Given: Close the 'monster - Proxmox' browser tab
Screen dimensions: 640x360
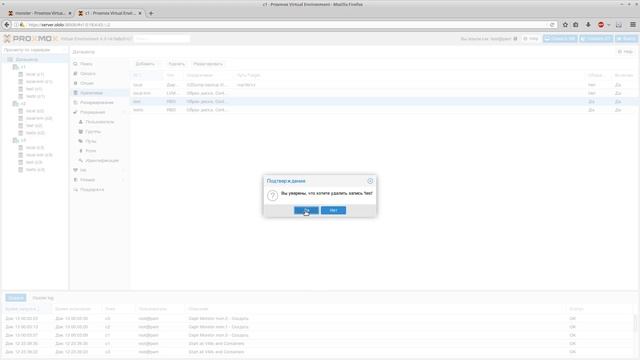Looking at the screenshot, I should (x=70, y=13).
